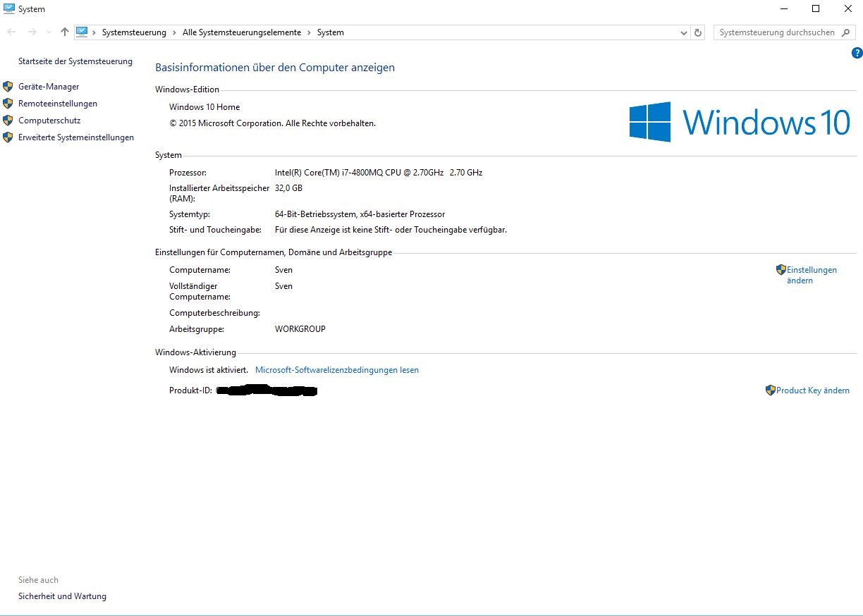863x616 pixels.
Task: Expand chevron after Alle Systemsteuerungselemente
Action: click(x=309, y=32)
